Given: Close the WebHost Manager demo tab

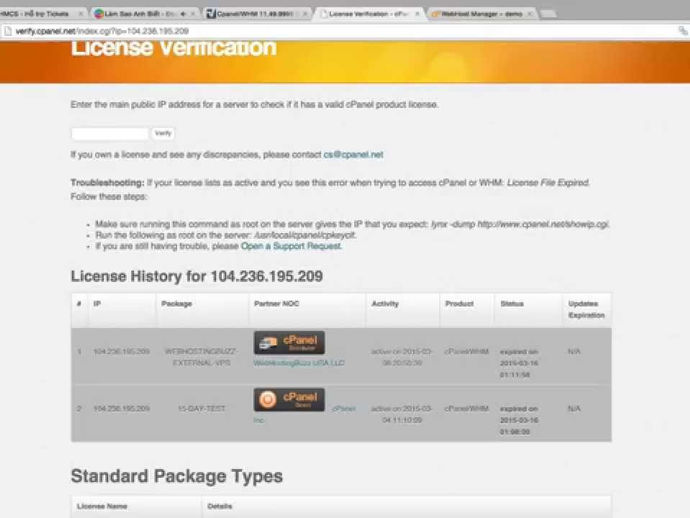Looking at the screenshot, I should coord(529,14).
